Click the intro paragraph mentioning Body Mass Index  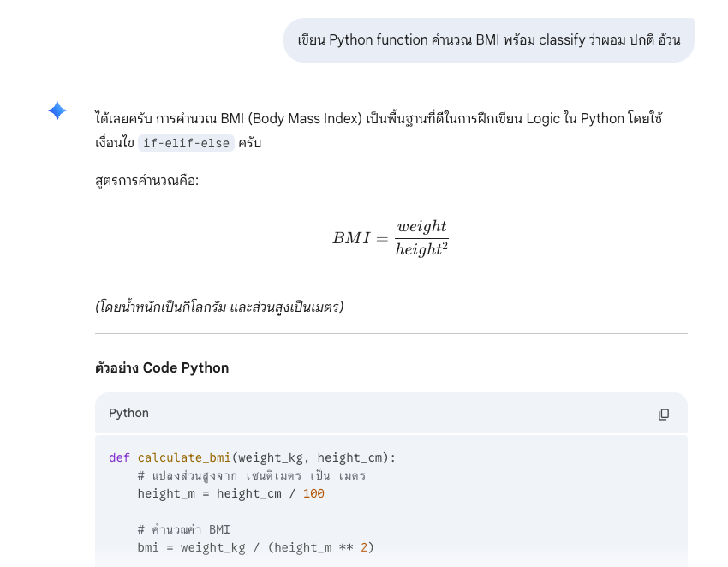pos(379,130)
